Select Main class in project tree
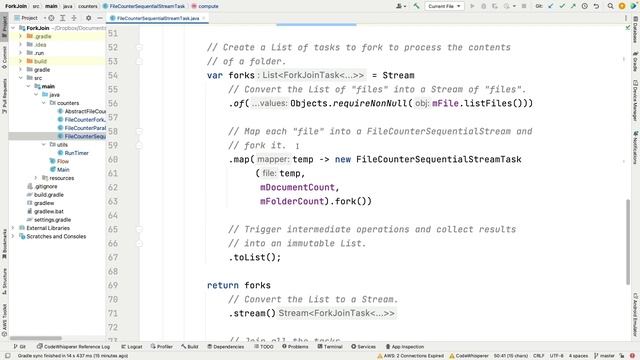This screenshot has height=360, width=640. pos(60,170)
